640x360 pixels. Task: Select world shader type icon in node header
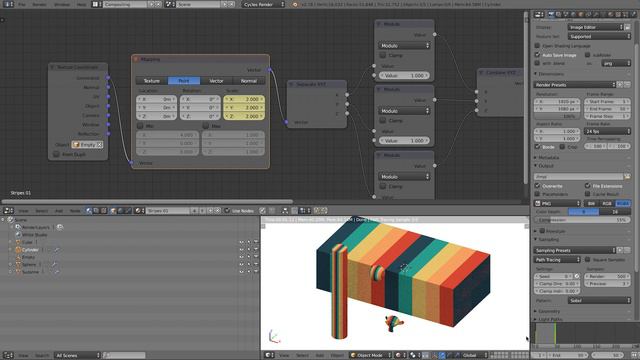120,211
